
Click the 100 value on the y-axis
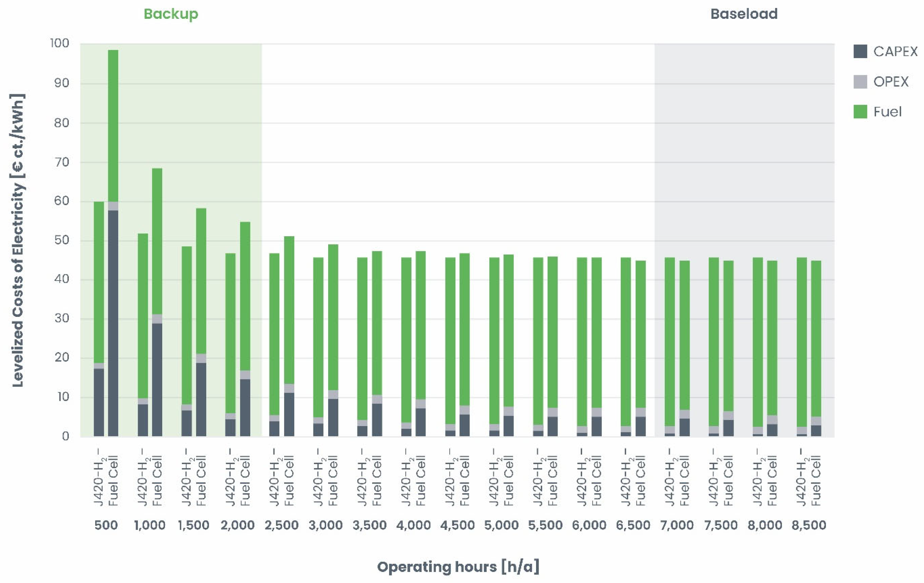point(60,43)
